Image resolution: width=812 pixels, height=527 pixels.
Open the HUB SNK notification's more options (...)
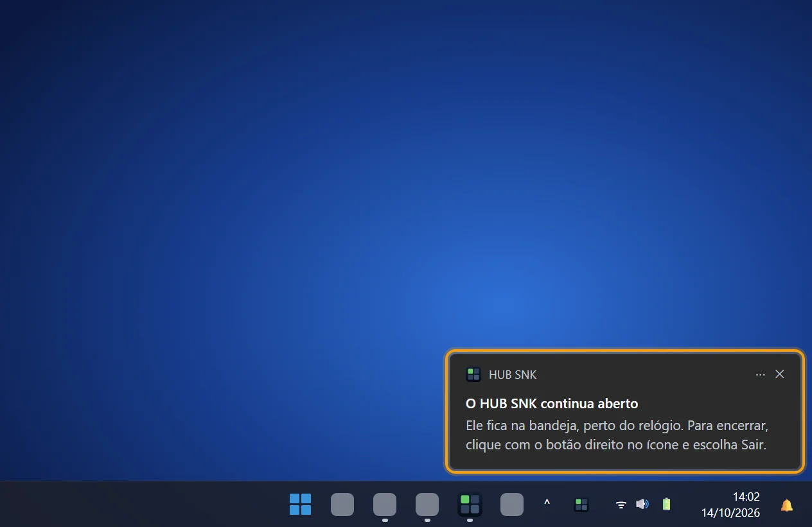[x=761, y=374]
